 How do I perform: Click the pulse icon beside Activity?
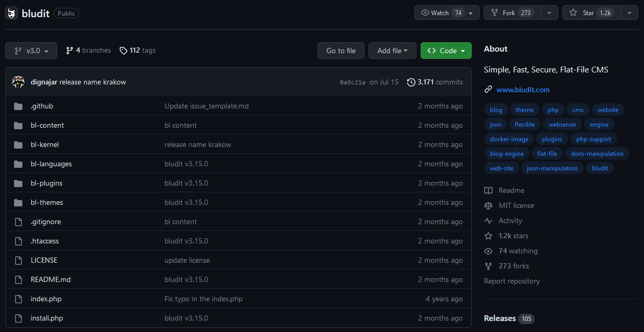[488, 220]
